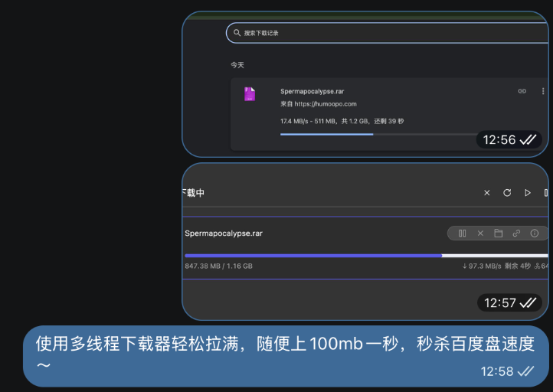Screen dimensions: 553x392
Task: Click the browser download progress bar
Action: click(378, 134)
